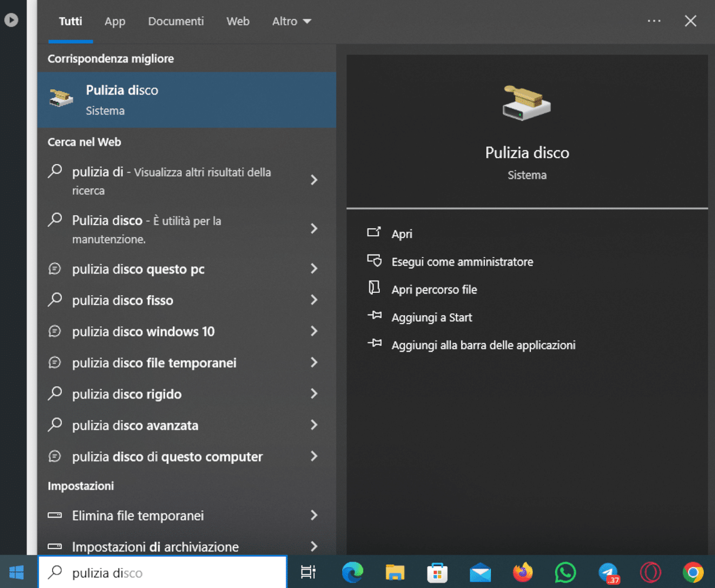Select the 'pulizia disco avanzata' suggestion

(186, 425)
